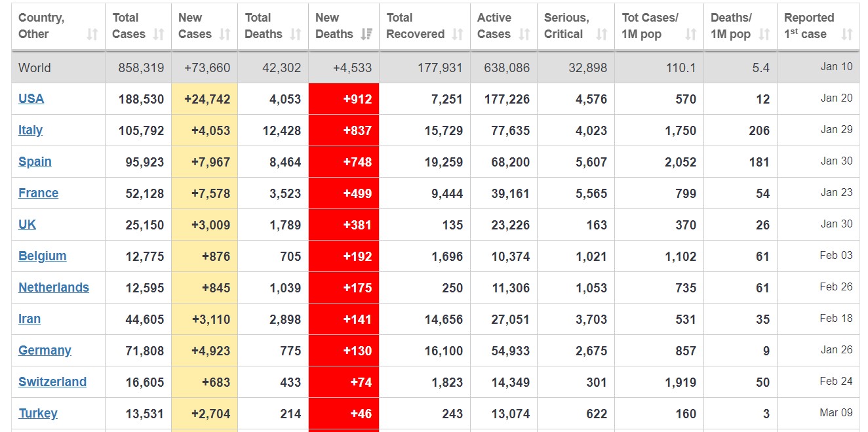The image size is (868, 432).
Task: Open the France country link
Action: pyautogui.click(x=38, y=193)
